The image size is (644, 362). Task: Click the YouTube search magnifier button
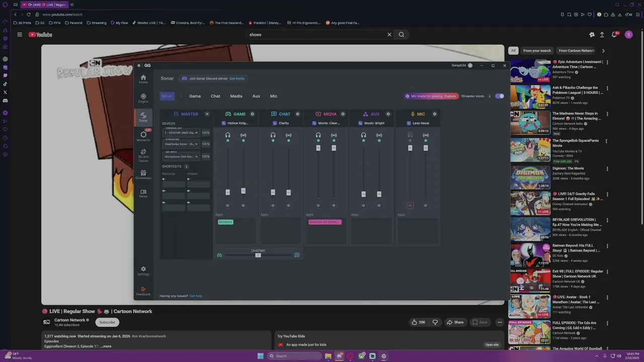coord(401,35)
